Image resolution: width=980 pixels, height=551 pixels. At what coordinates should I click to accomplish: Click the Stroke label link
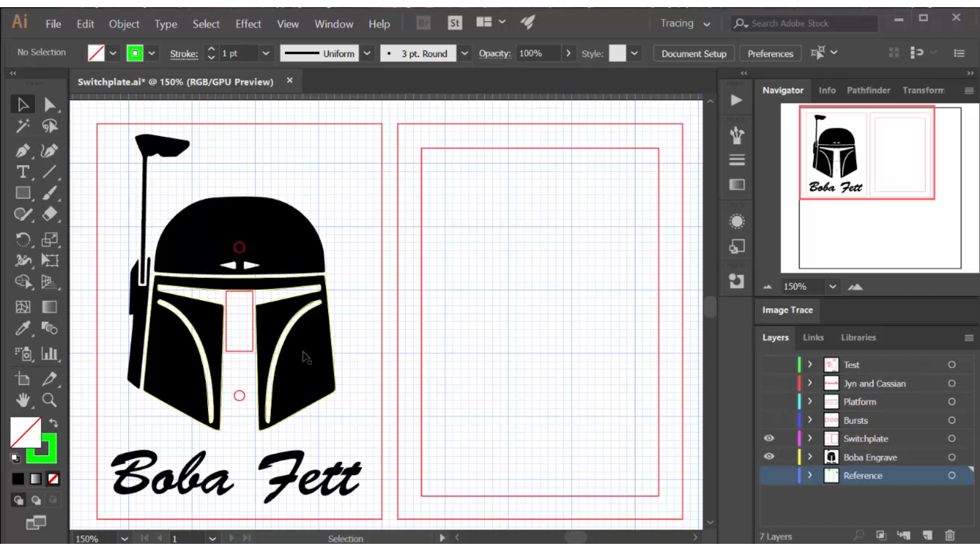[184, 54]
